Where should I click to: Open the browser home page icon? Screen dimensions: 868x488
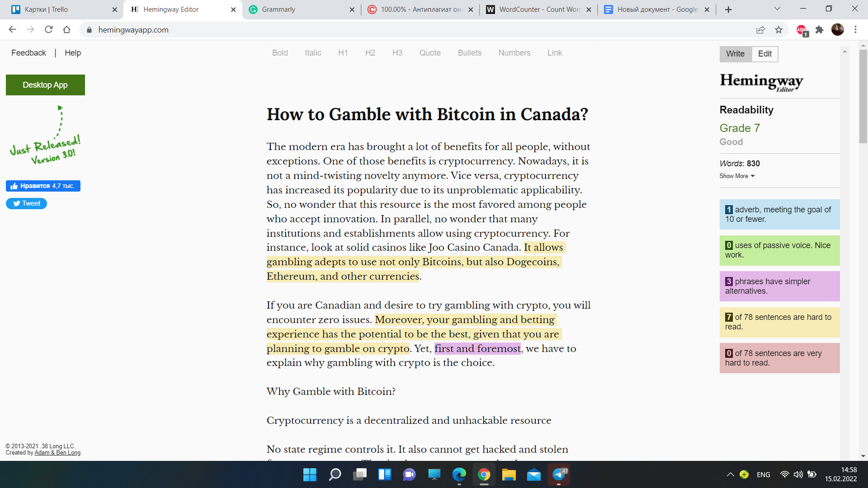pos(66,29)
